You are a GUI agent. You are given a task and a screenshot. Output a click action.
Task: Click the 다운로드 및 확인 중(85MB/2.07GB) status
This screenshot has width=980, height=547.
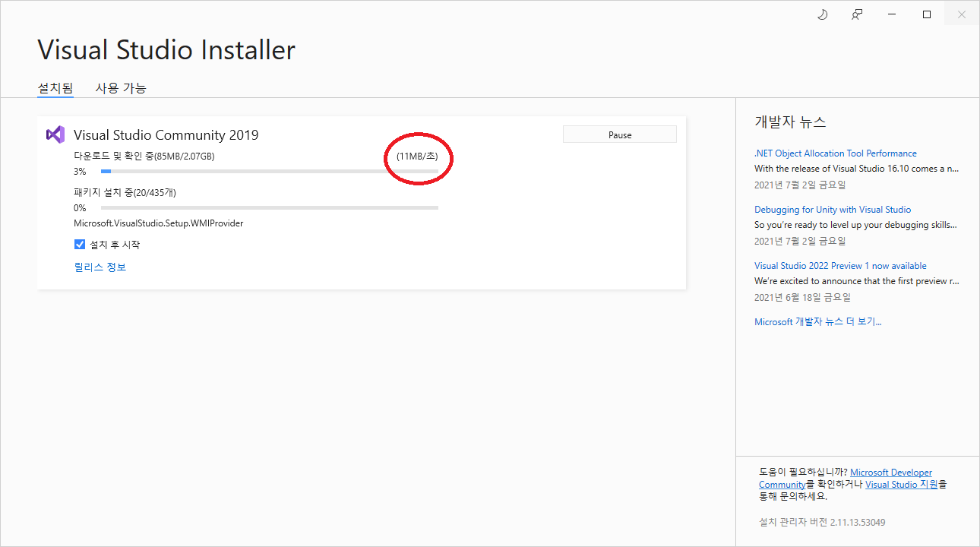click(144, 157)
